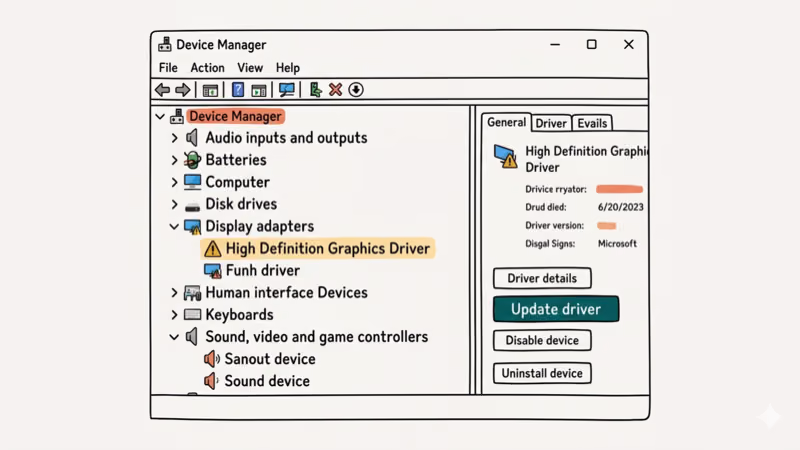
Task: Collapse Sound, video and game controllers
Action: click(x=174, y=337)
